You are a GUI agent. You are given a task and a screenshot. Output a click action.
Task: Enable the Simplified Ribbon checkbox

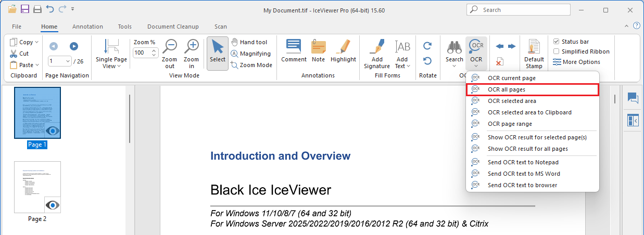pos(556,51)
